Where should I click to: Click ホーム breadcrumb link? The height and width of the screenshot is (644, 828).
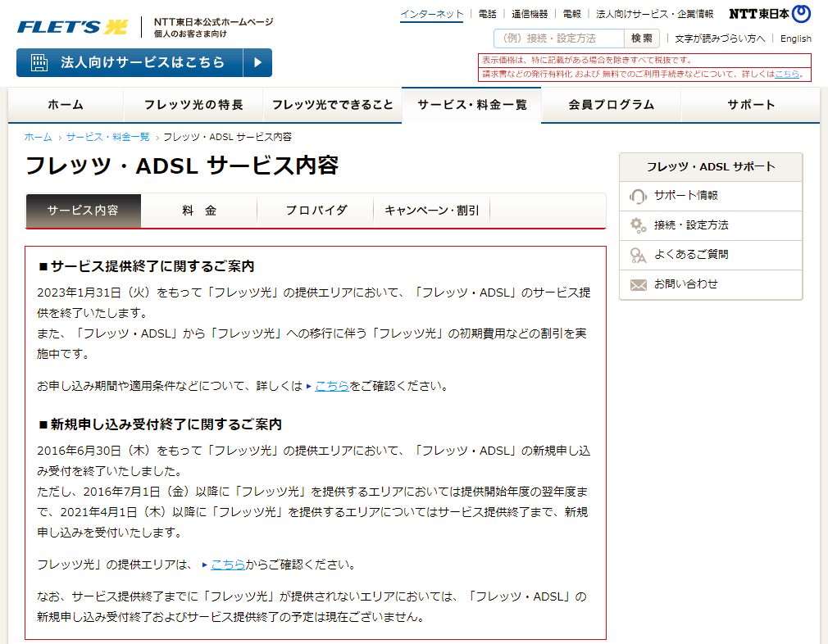click(38, 138)
